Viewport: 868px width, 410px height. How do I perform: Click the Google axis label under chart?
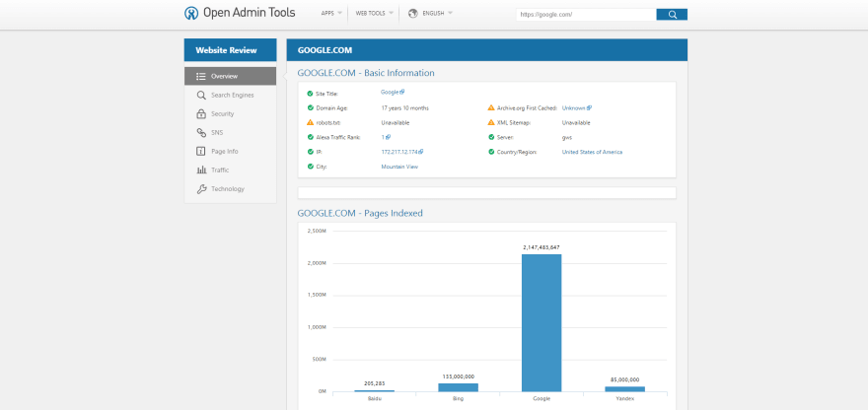[542, 398]
